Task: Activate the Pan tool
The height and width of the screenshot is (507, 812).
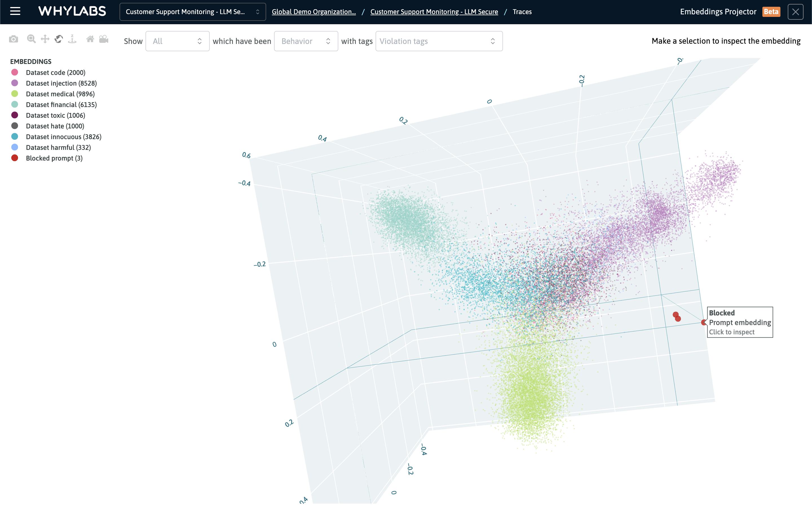Action: coord(45,39)
